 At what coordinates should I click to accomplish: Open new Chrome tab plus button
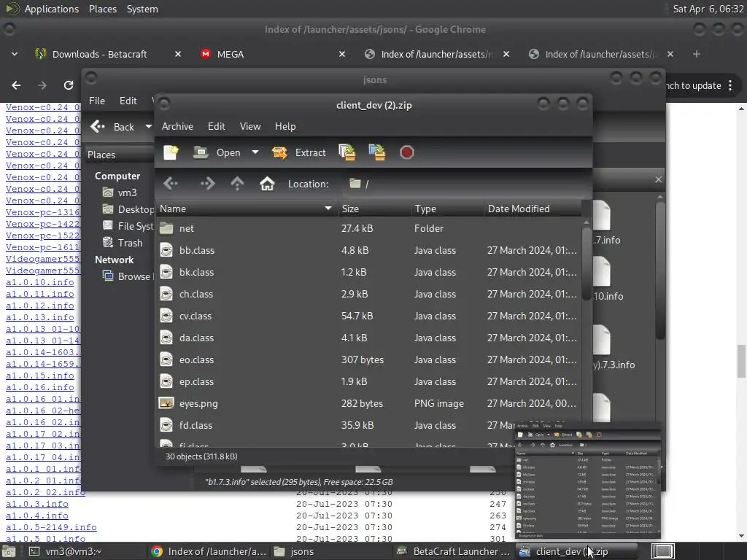tap(697, 54)
